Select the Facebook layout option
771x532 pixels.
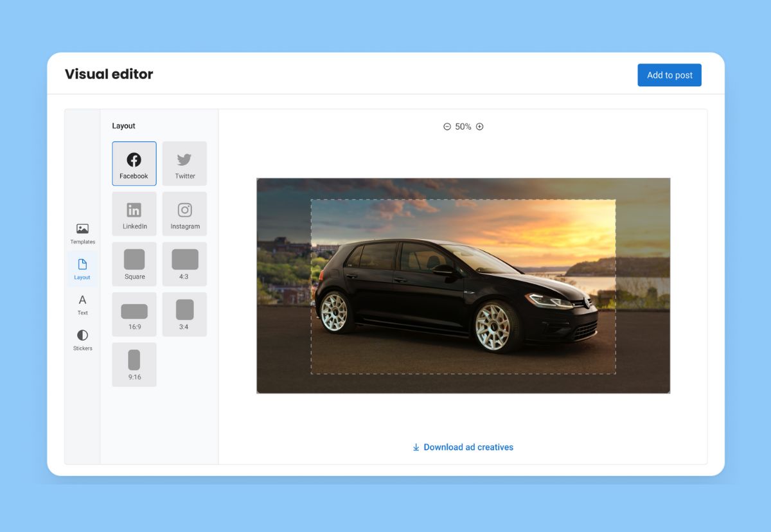[x=134, y=164]
